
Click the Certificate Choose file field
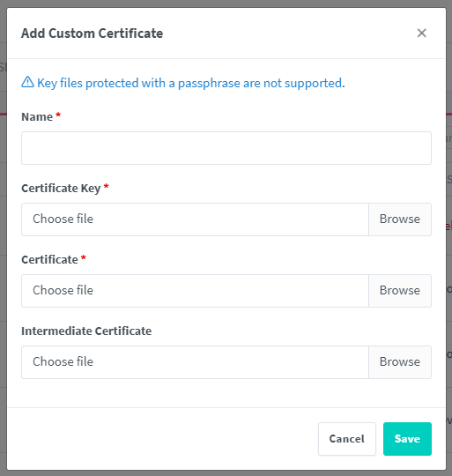point(195,291)
